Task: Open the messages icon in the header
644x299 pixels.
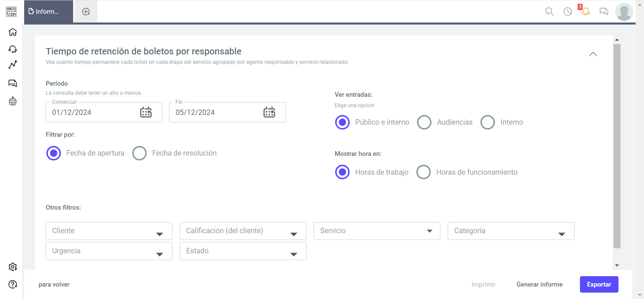Action: tap(604, 12)
